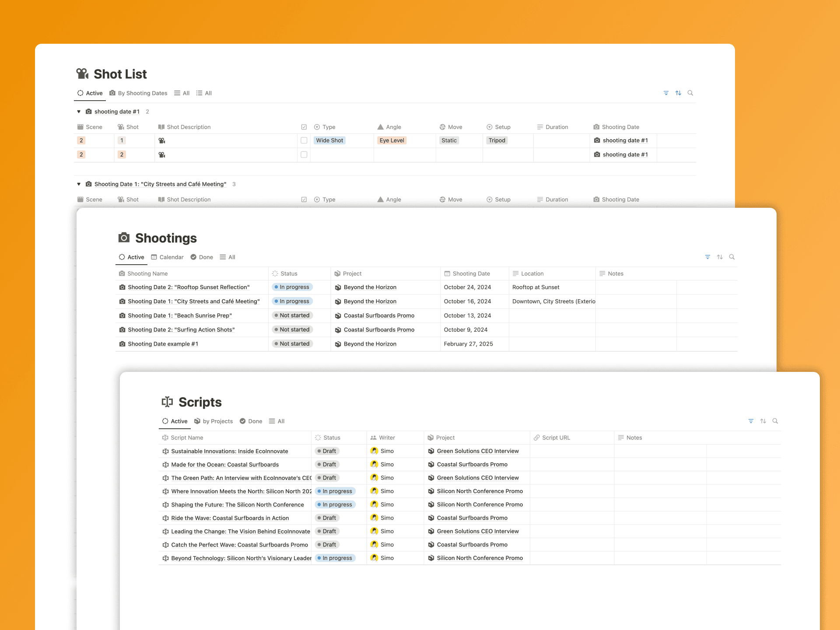Click the Shot List sort arrows icon
The width and height of the screenshot is (840, 630).
click(678, 93)
